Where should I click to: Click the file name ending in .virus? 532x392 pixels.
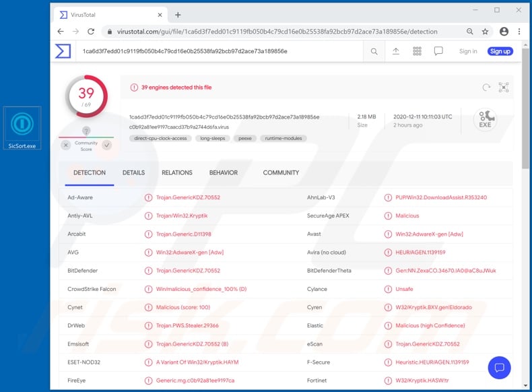click(179, 127)
